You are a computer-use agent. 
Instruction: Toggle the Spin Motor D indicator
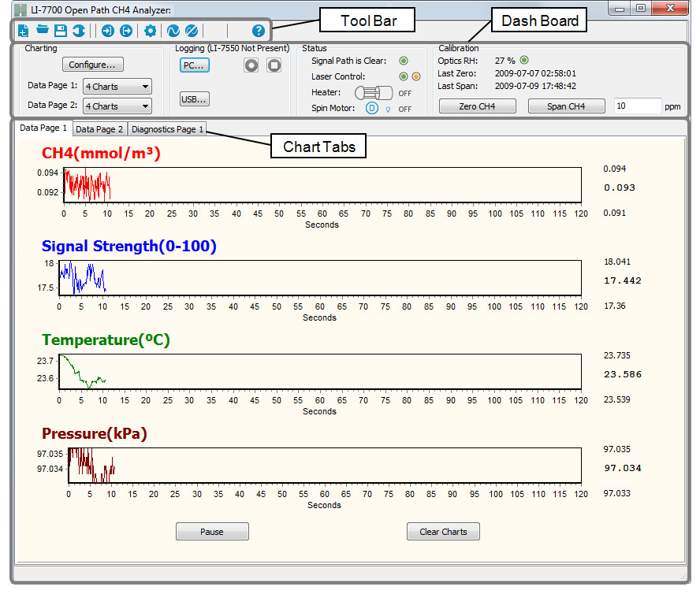pos(372,109)
